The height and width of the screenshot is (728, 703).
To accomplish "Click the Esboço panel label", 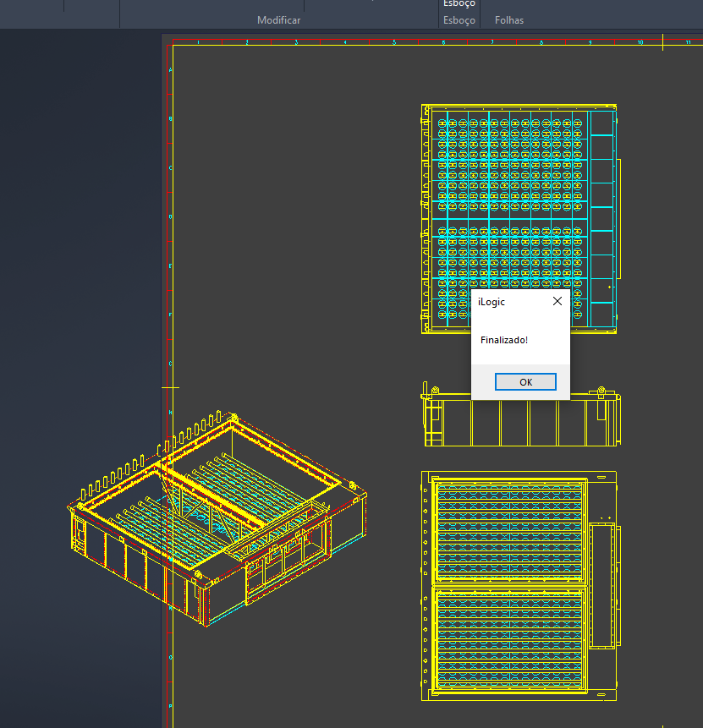I will click(x=459, y=20).
